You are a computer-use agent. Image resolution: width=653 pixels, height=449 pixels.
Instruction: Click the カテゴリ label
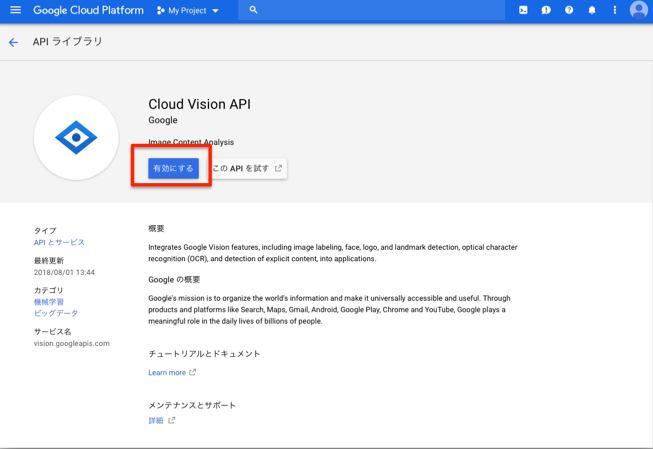click(x=48, y=290)
